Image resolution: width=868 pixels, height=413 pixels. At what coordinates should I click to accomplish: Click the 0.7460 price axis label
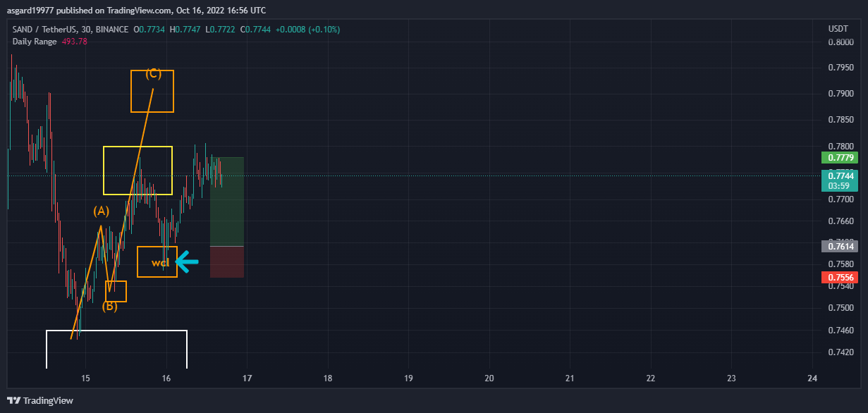coord(841,330)
